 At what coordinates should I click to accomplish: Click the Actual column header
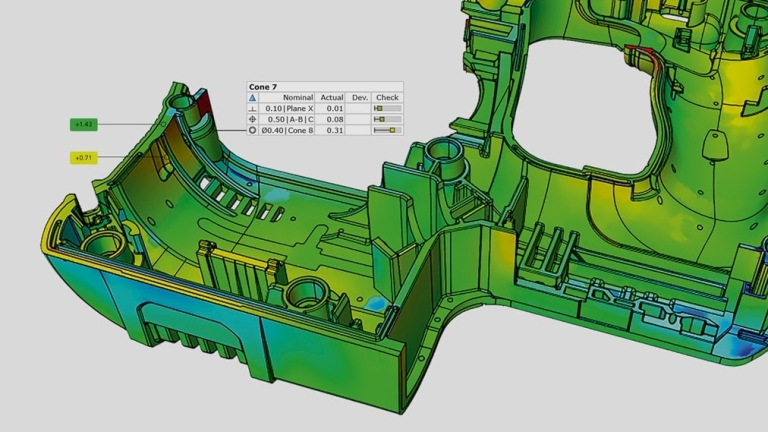tap(331, 98)
